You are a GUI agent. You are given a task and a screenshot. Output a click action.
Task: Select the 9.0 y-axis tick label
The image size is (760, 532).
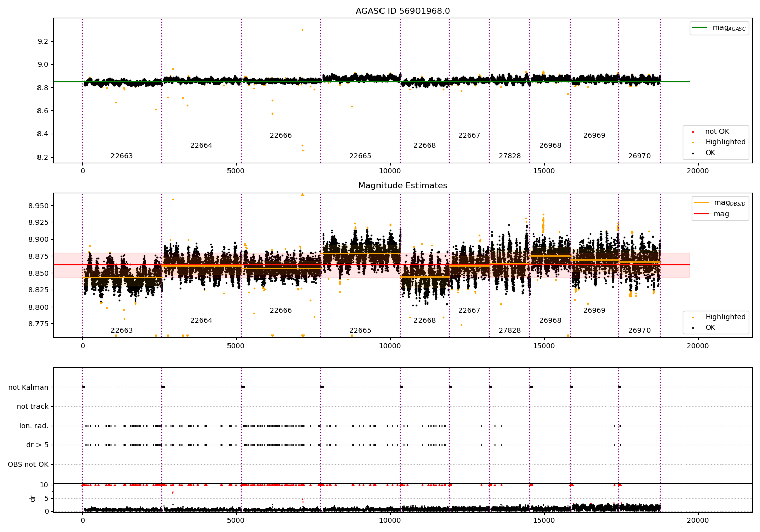coord(43,64)
